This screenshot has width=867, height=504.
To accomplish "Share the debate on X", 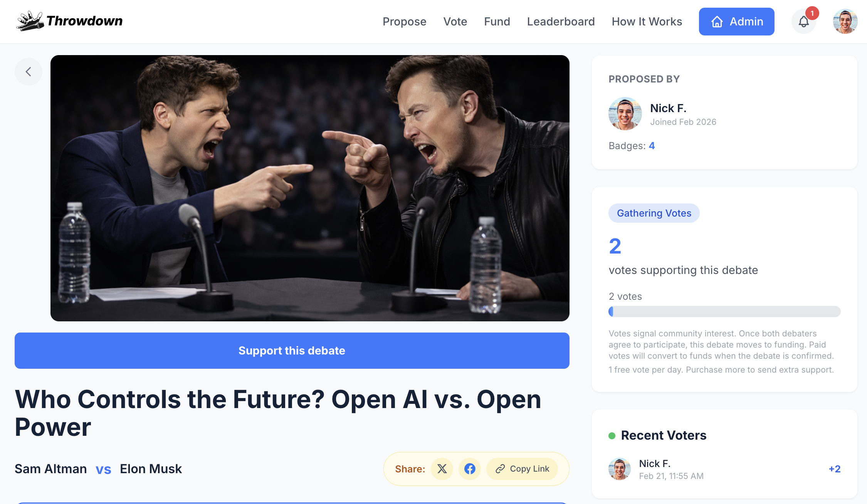I will (x=442, y=469).
